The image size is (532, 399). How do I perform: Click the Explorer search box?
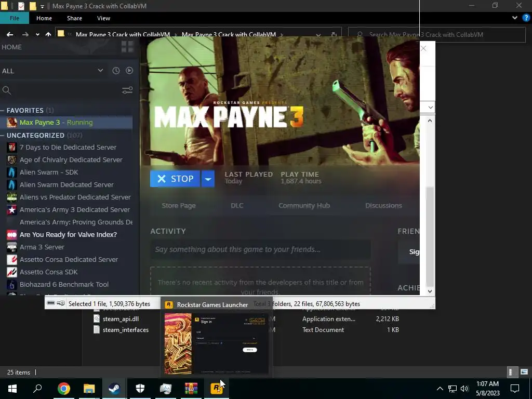[437, 35]
